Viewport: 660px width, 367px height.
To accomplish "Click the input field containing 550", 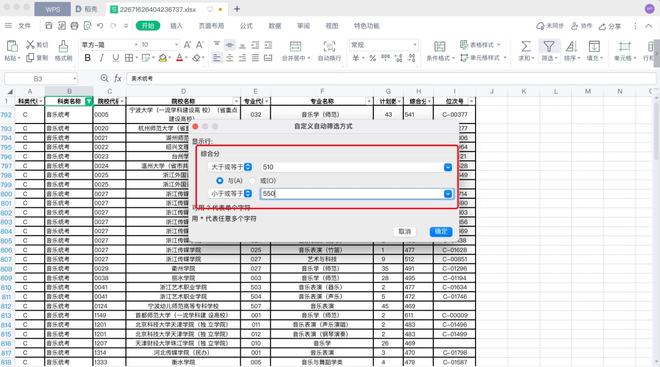I will [352, 194].
